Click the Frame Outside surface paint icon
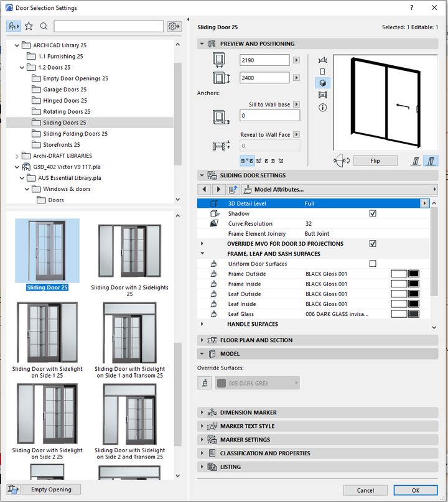This screenshot has width=448, height=502. pyautogui.click(x=213, y=274)
